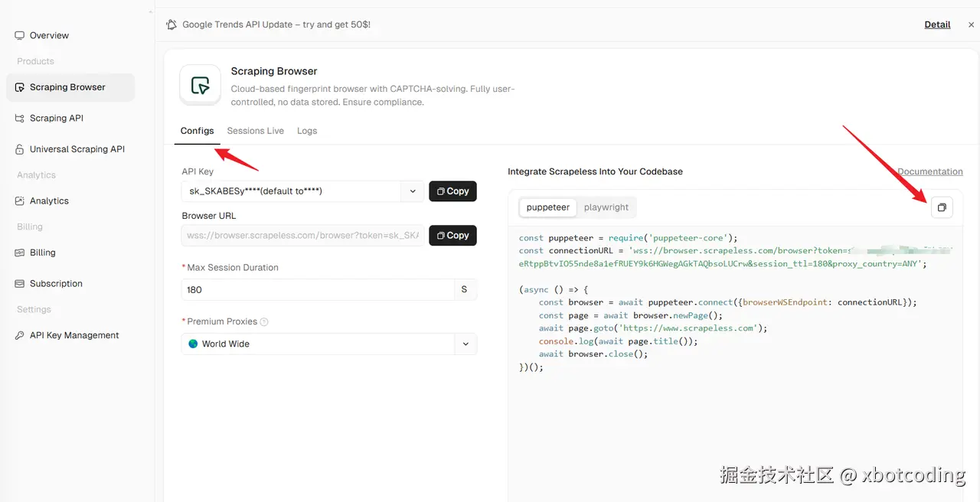The image size is (980, 502).
Task: Open the Documentation link
Action: pos(929,172)
